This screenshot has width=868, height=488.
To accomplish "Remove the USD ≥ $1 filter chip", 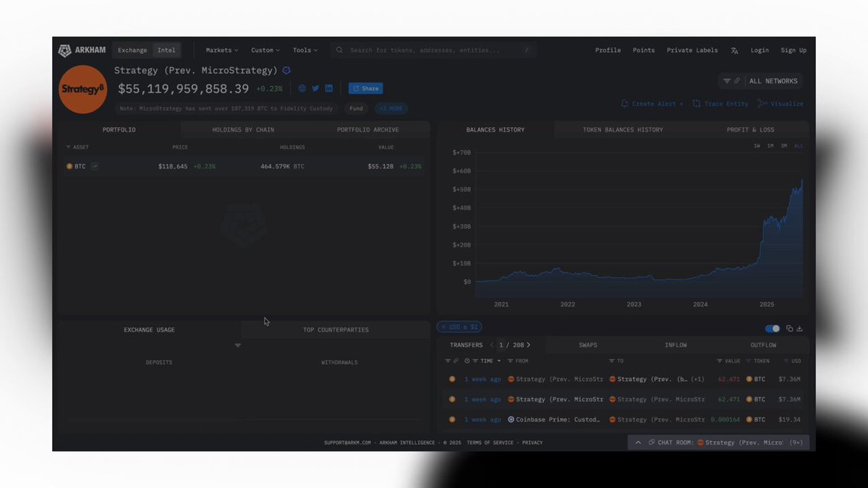I will pos(443,328).
